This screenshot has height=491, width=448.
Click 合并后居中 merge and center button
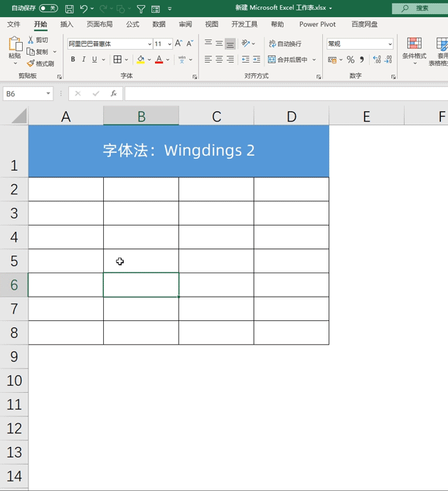pos(288,60)
